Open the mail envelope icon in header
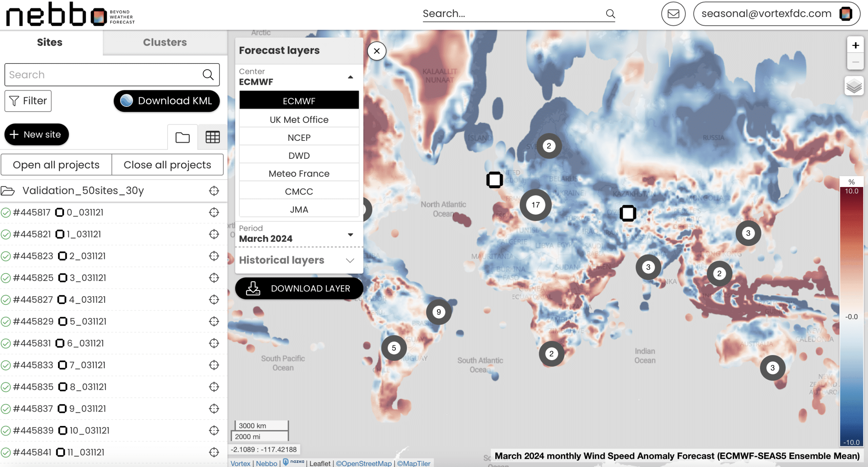This screenshot has height=467, width=868. (673, 14)
